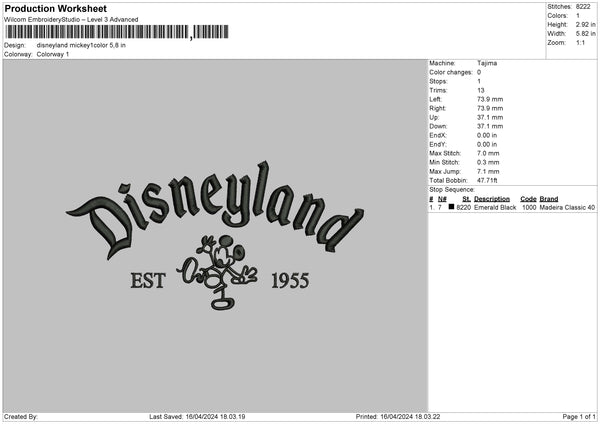Click the black thread color swatch
The height and width of the screenshot is (424, 600).
tap(451, 207)
